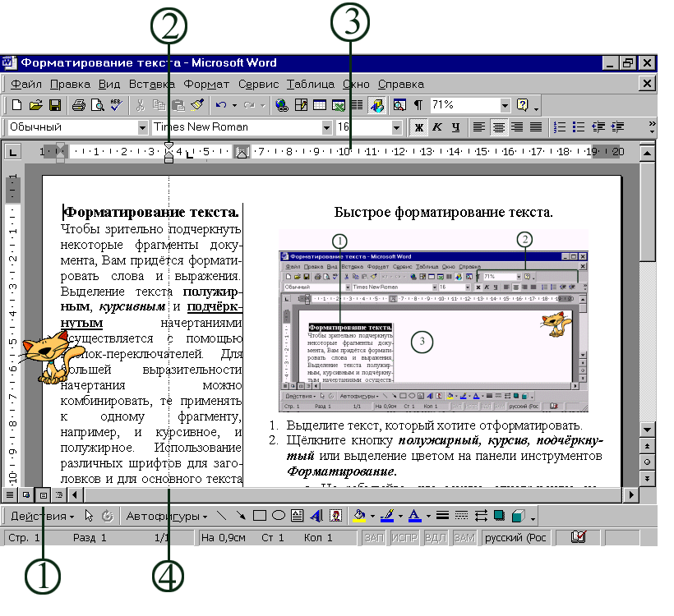This screenshot has width=674, height=616.
Task: Select the arrow drawing tool
Action: pyautogui.click(x=240, y=516)
